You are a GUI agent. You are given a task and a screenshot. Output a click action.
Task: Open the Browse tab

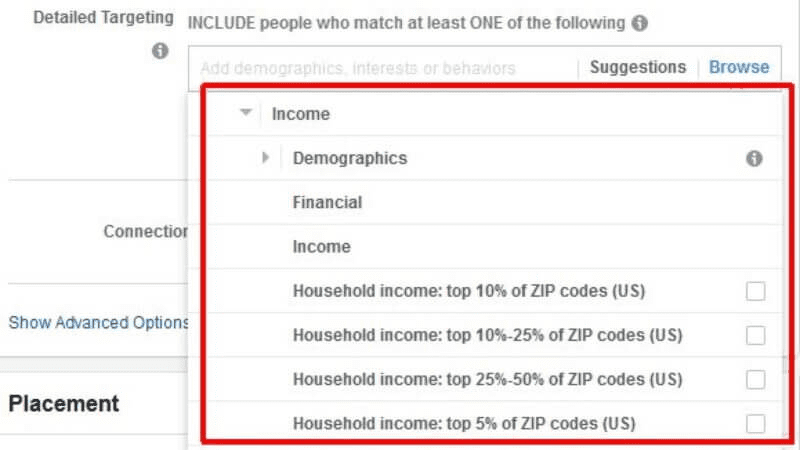pos(739,67)
